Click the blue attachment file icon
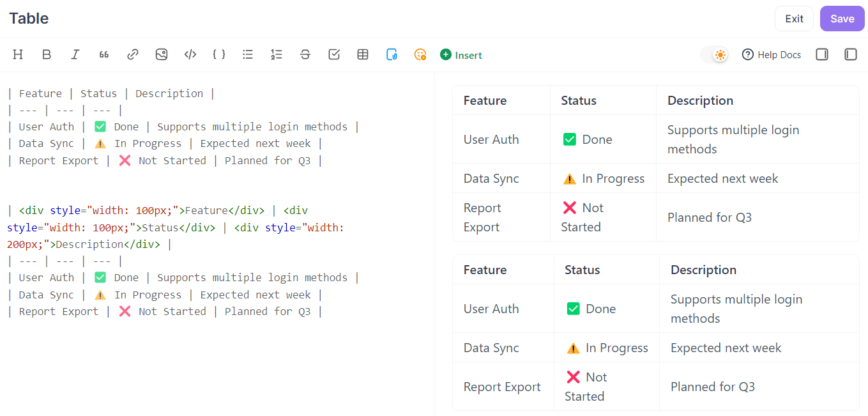 392,55
